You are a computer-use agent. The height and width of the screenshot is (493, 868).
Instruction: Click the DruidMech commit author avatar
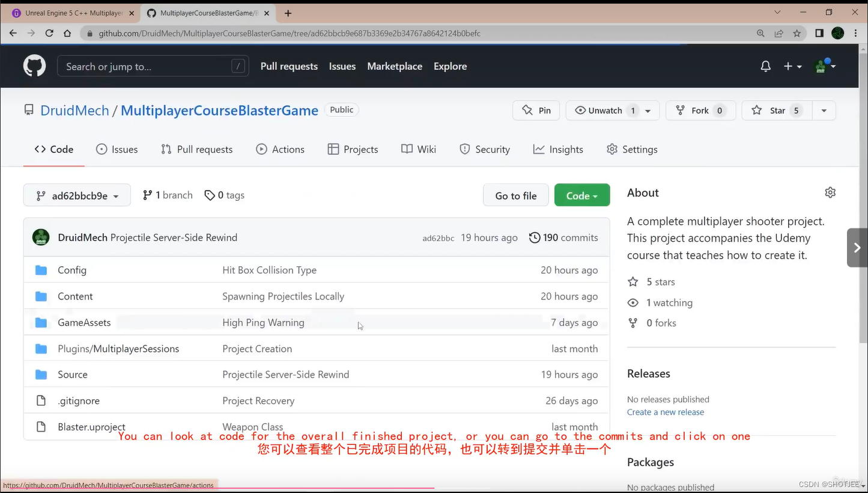(41, 237)
